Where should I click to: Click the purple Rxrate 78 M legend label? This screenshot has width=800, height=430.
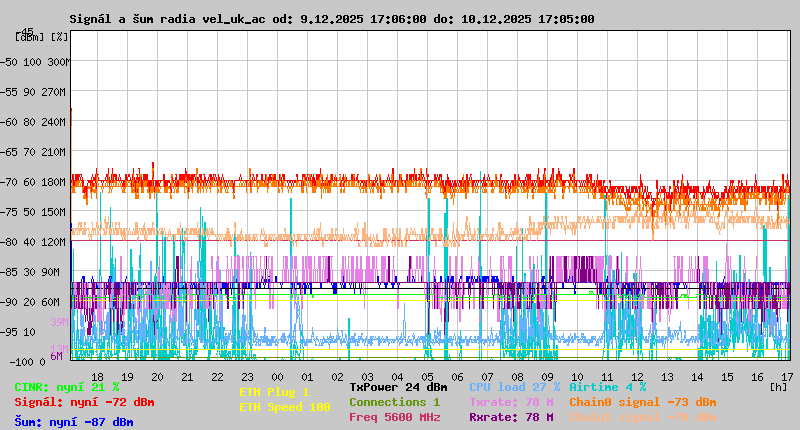click(x=510, y=417)
